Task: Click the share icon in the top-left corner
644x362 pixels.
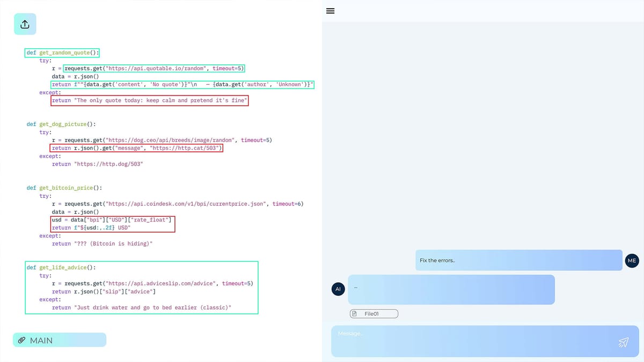Action: pos(25,24)
